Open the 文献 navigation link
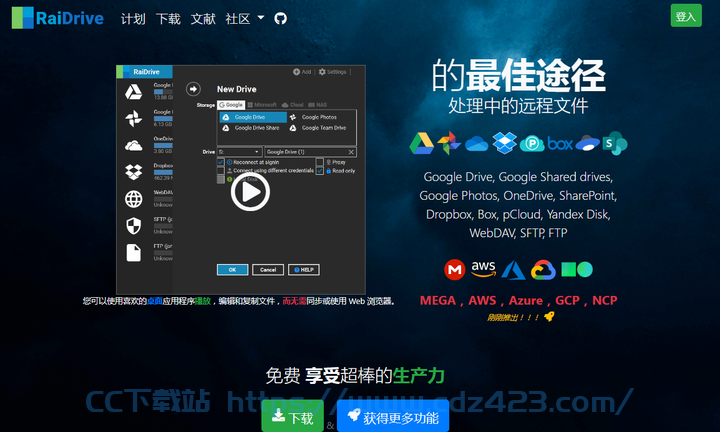This screenshot has height=432, width=720. point(203,19)
